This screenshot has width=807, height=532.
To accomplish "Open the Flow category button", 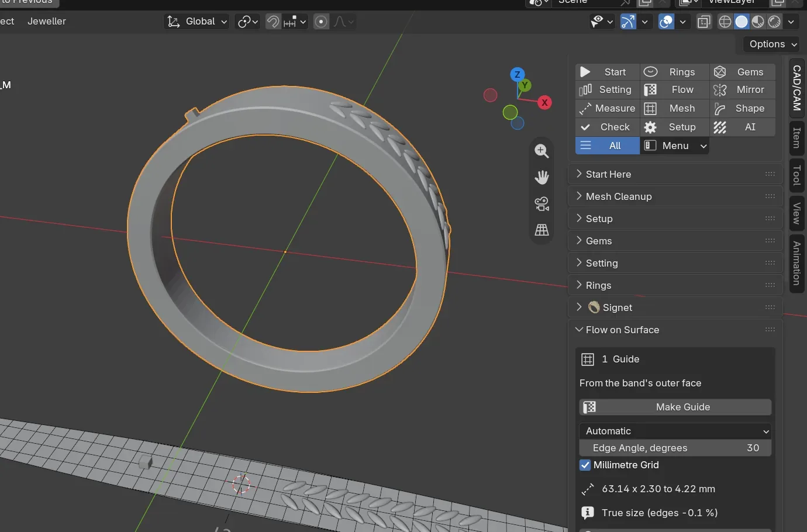I will (674, 90).
